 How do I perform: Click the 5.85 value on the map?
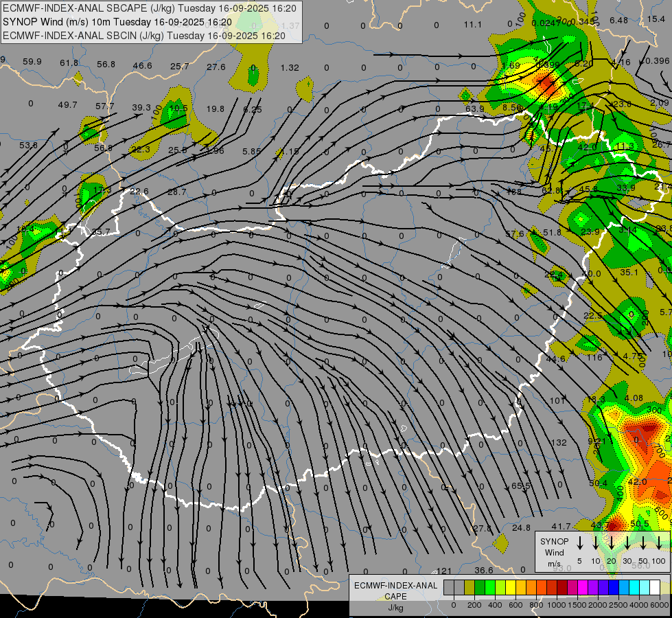[x=251, y=151]
